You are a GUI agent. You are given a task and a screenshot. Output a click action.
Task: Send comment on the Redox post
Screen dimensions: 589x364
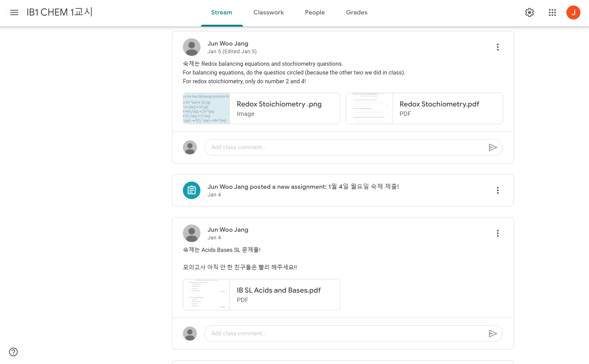pyautogui.click(x=493, y=147)
